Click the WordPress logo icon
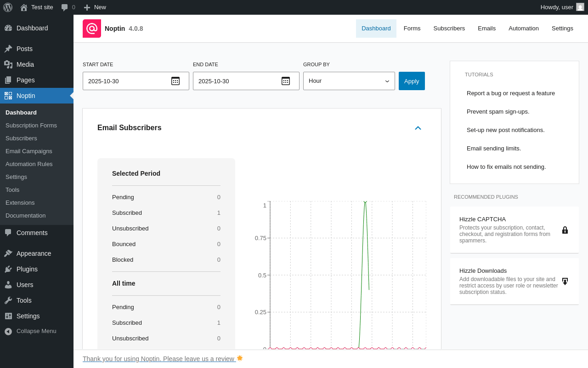This screenshot has width=588, height=368. point(8,7)
